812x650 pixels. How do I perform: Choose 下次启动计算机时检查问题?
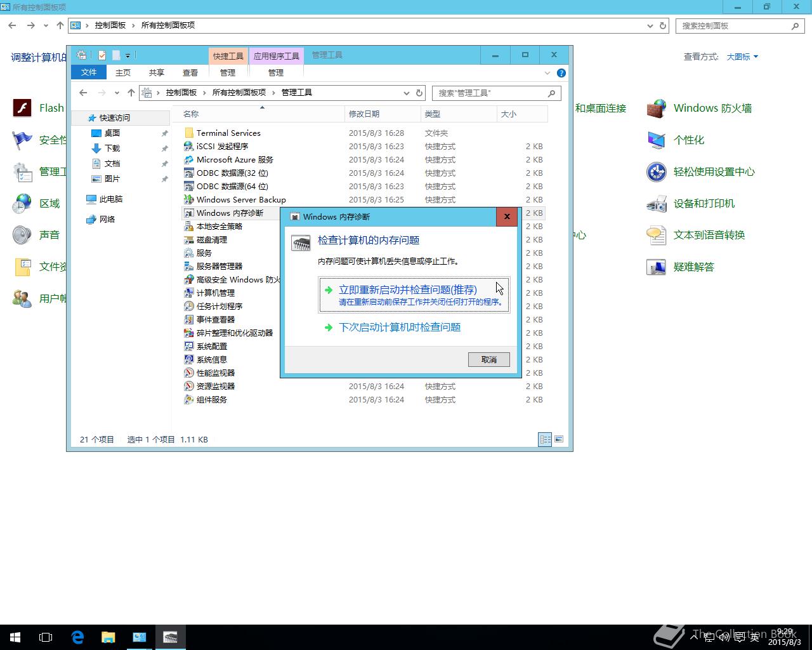point(400,327)
